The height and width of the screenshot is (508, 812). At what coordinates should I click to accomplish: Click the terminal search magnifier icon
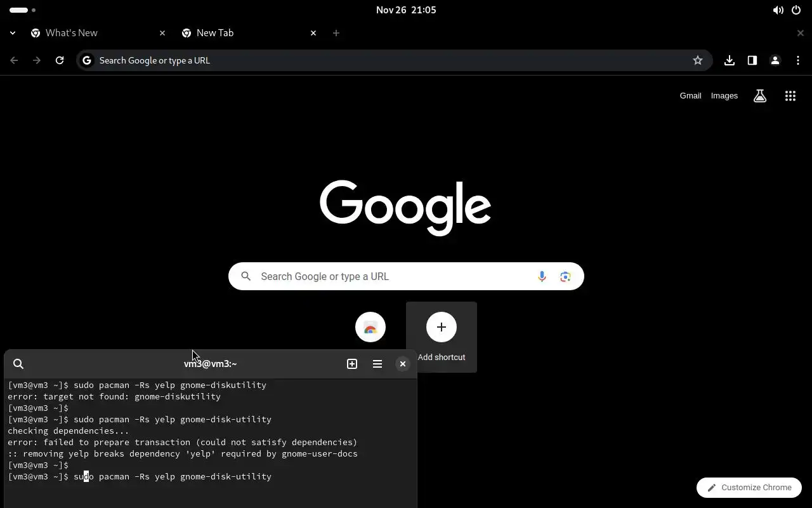tap(18, 364)
